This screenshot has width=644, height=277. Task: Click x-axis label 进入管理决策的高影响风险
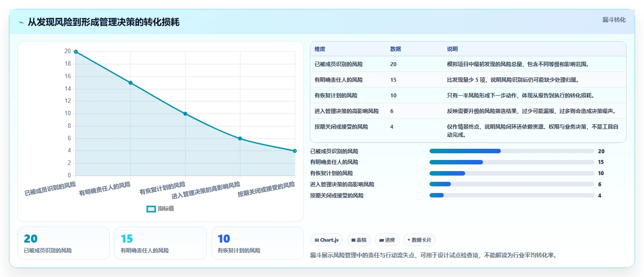206,190
